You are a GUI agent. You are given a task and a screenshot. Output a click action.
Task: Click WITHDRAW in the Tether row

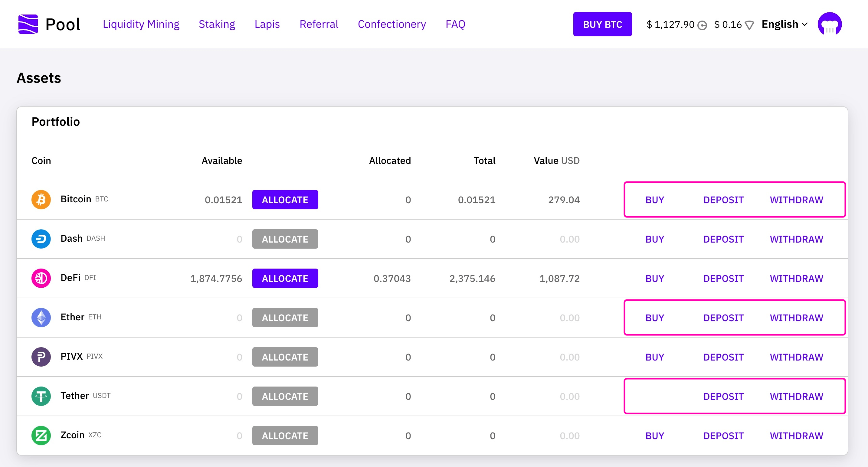click(796, 397)
